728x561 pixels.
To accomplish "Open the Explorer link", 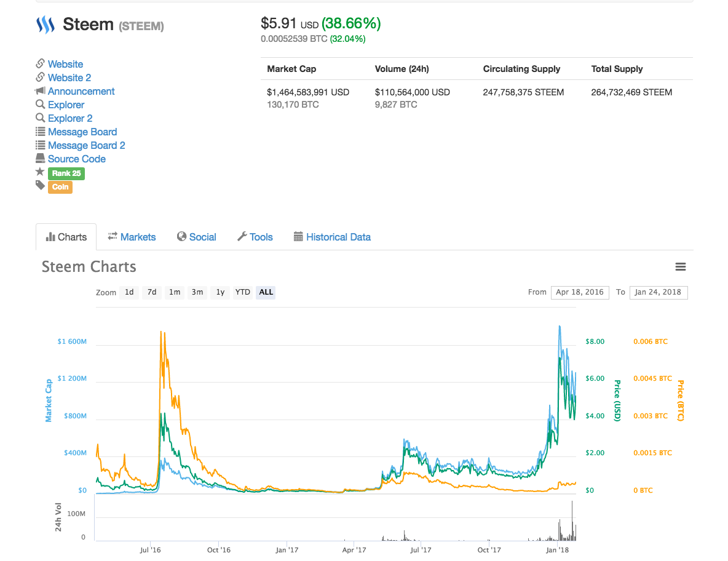I will 66,105.
